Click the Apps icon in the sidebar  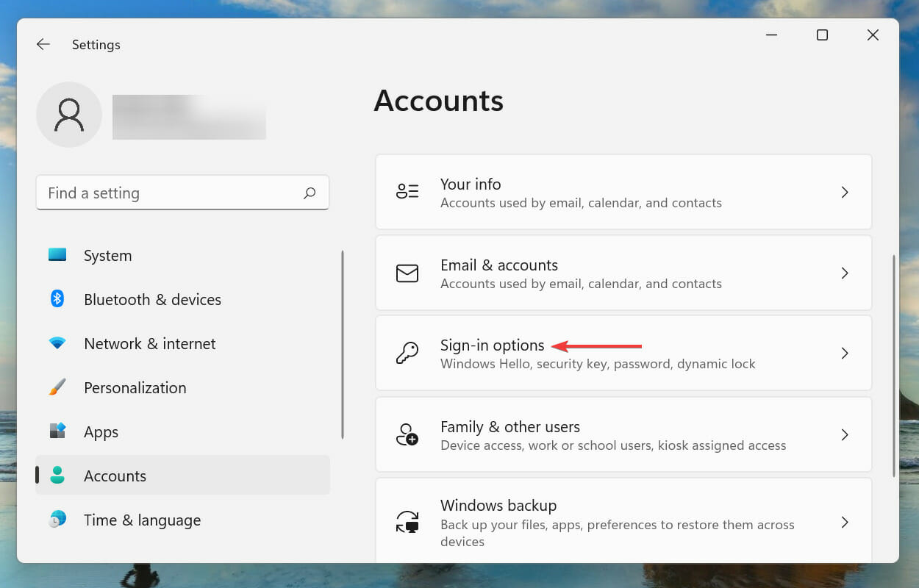tap(57, 431)
